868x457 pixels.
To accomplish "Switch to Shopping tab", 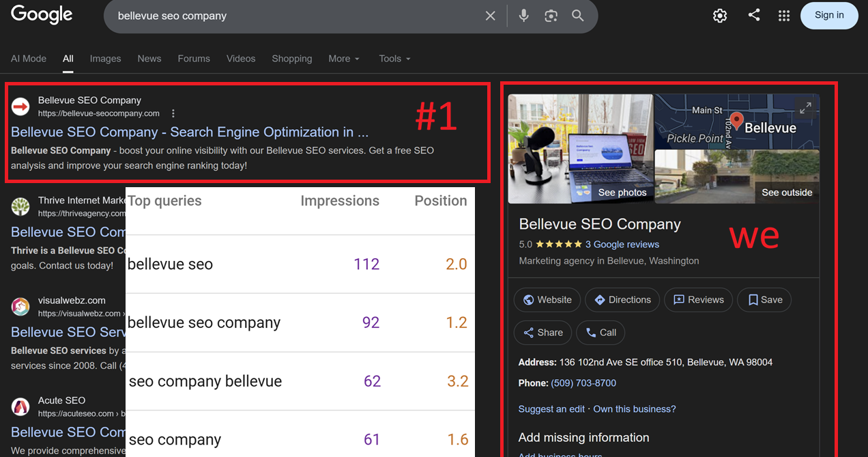I will point(291,59).
